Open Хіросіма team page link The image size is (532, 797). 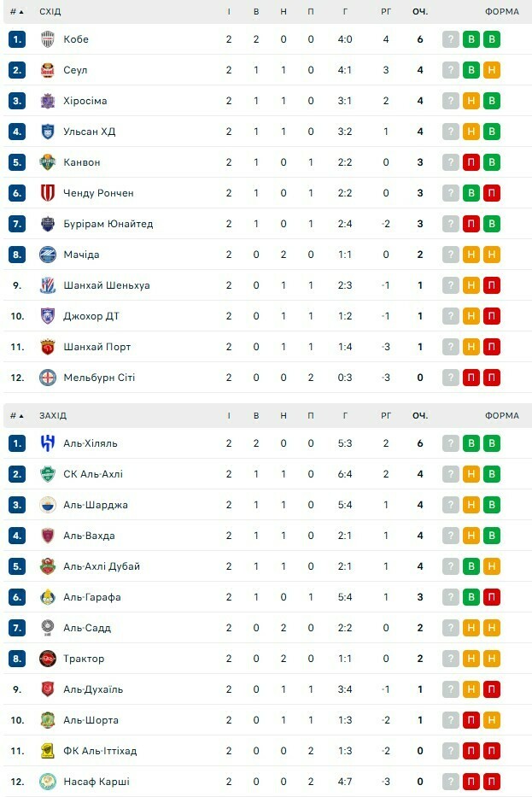85,101
